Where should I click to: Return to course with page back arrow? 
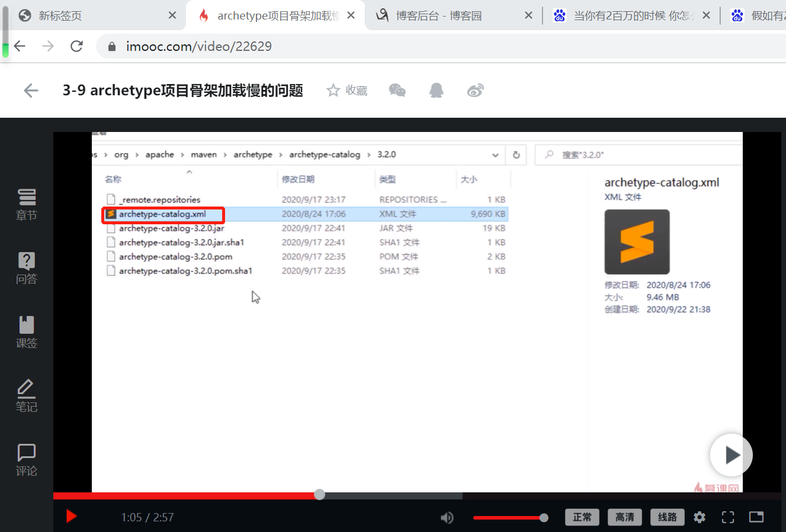click(x=31, y=90)
